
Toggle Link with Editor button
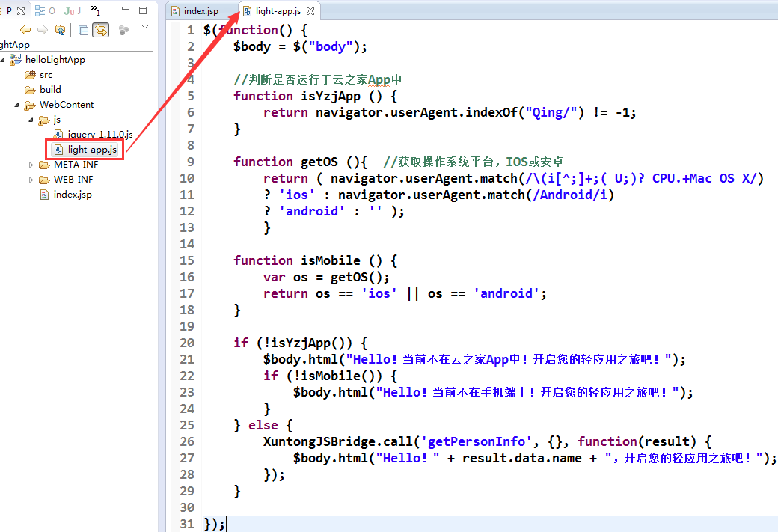pyautogui.click(x=100, y=30)
